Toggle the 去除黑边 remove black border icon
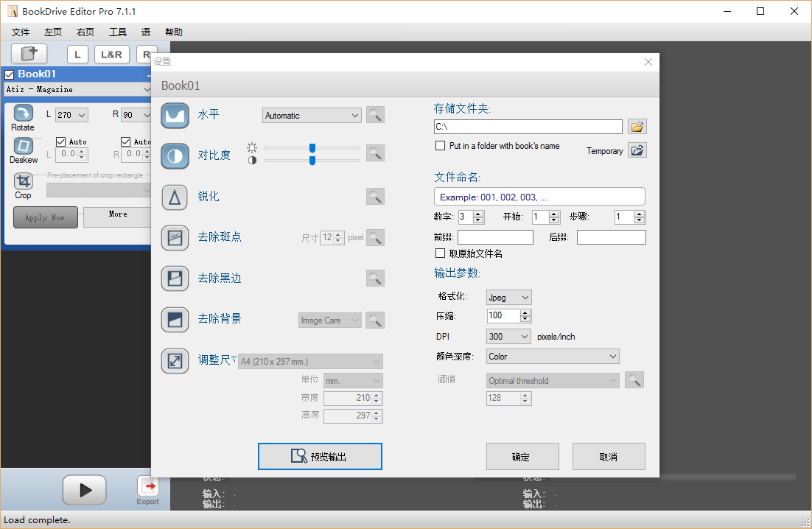812x529 pixels. tap(175, 278)
